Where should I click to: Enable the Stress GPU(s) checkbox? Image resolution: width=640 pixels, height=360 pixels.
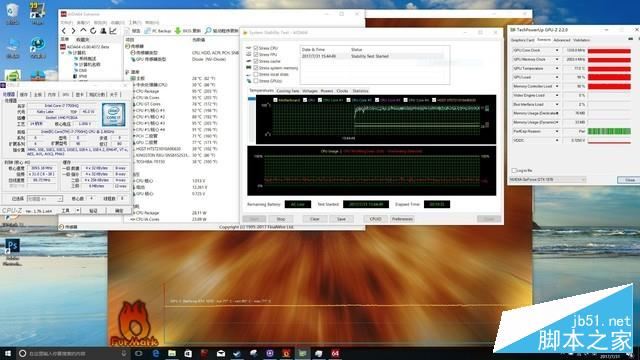tap(256, 81)
